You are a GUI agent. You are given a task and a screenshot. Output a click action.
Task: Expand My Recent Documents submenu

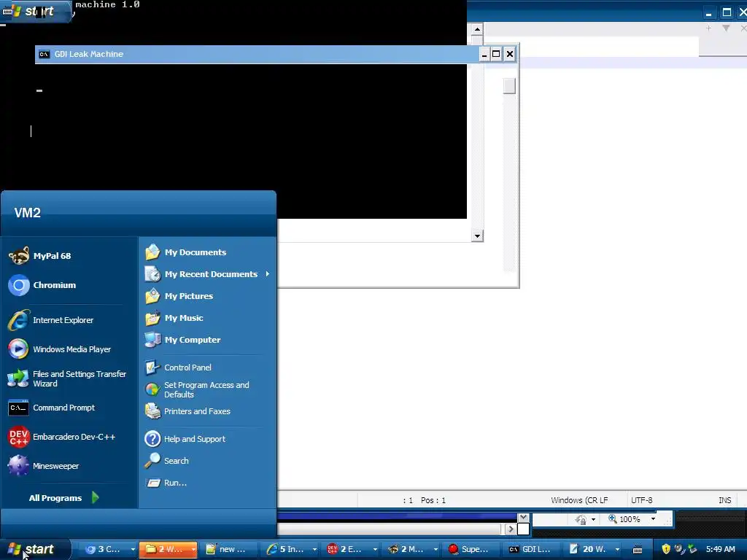(208, 274)
